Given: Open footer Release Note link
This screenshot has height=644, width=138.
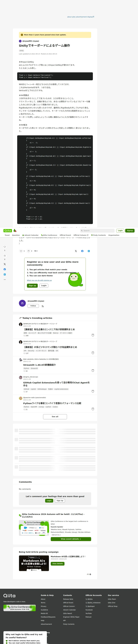Looking at the screenshot, I should [68, 599].
